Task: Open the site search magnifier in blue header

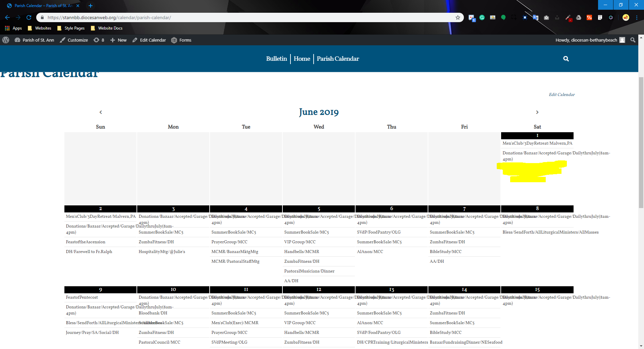Action: pos(566,59)
